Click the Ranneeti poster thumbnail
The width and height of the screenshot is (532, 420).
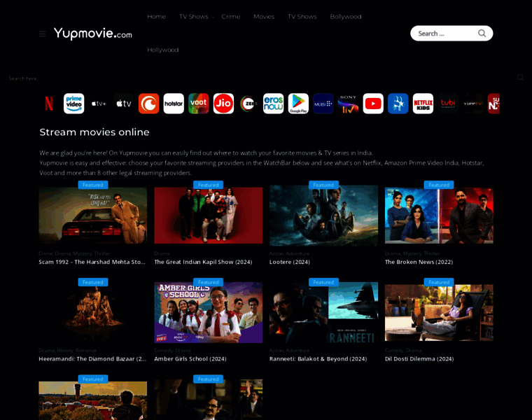323,312
